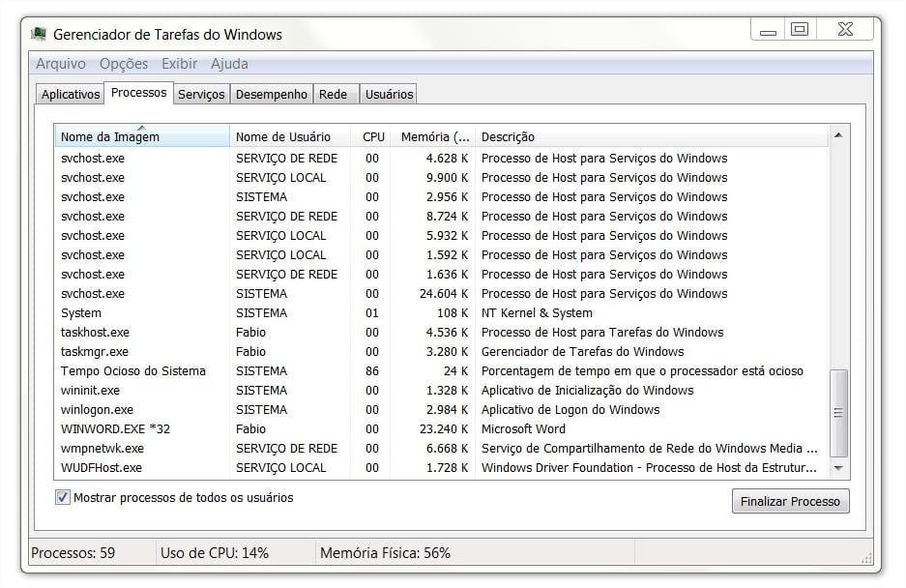Click 'Uso de CPU: 14%' status entry
Viewport: 906px width, 588px height.
tap(215, 553)
